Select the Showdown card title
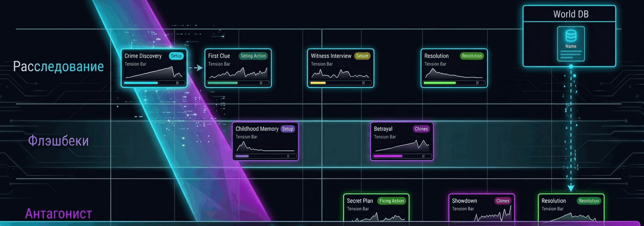Viewport: 644px width, 226px height. click(464, 201)
